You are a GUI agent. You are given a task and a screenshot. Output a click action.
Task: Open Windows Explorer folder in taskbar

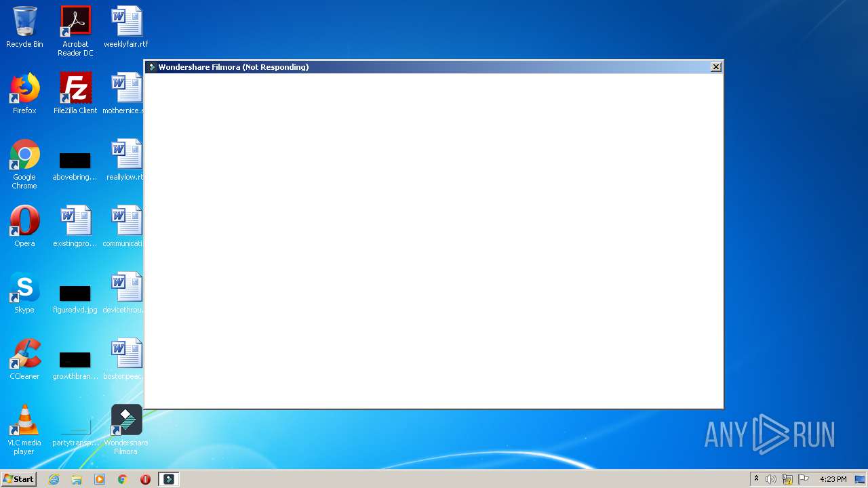tap(77, 479)
